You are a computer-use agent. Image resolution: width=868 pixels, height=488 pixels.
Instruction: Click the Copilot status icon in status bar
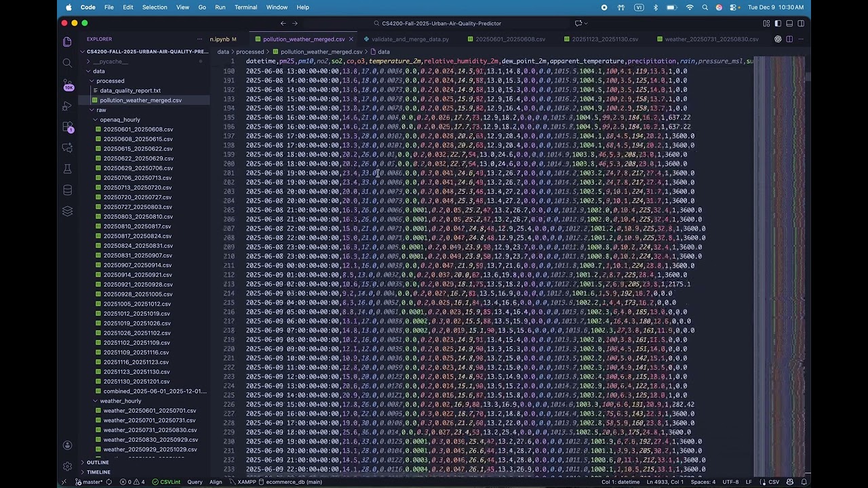coord(789,482)
